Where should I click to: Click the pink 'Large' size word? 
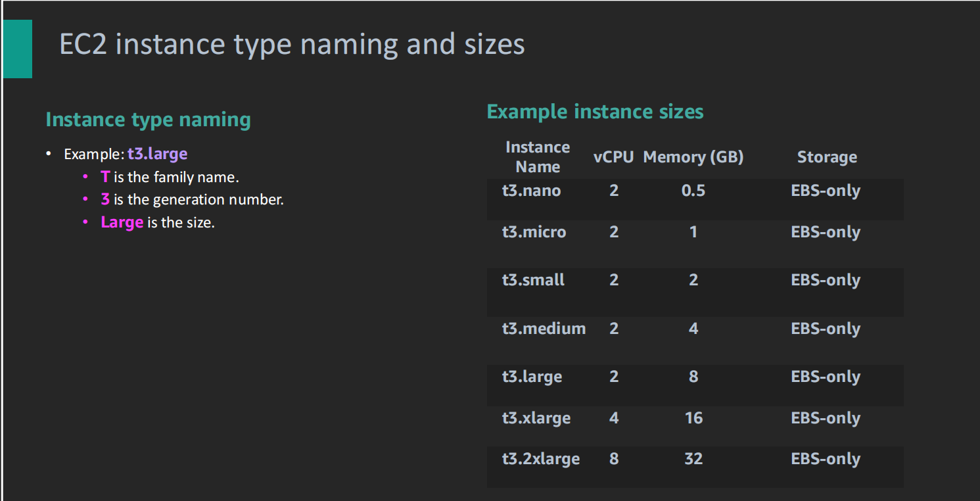coord(122,222)
